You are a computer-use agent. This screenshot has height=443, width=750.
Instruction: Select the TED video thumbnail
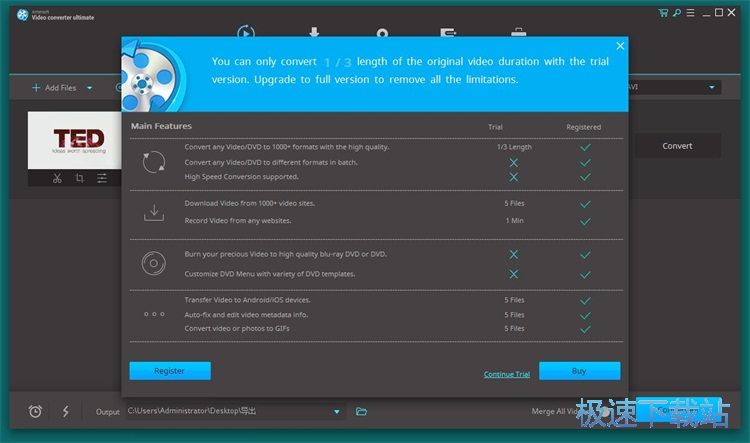pos(75,140)
